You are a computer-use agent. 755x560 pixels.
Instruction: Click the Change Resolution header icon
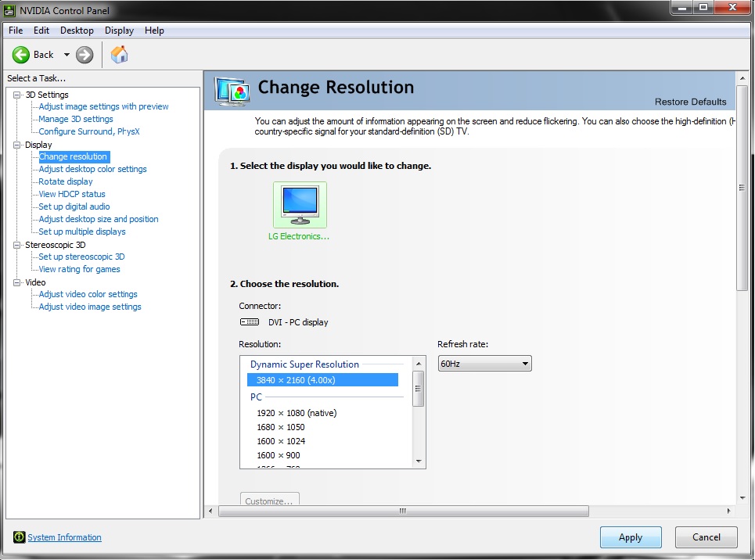coord(232,91)
